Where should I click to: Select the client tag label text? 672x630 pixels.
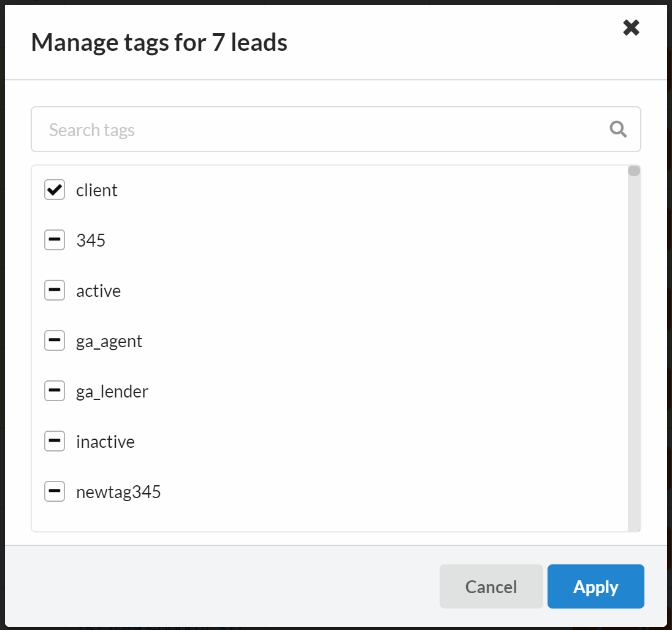[x=96, y=190]
